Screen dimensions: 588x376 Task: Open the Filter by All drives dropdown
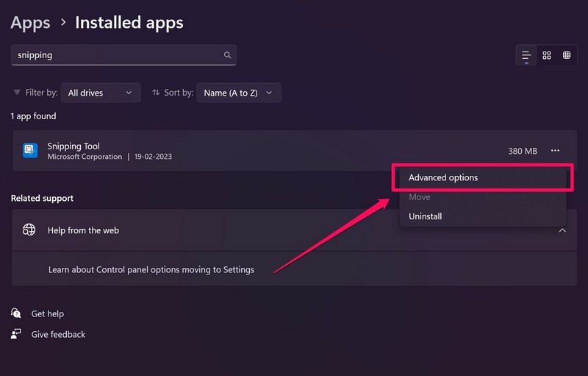[100, 93]
